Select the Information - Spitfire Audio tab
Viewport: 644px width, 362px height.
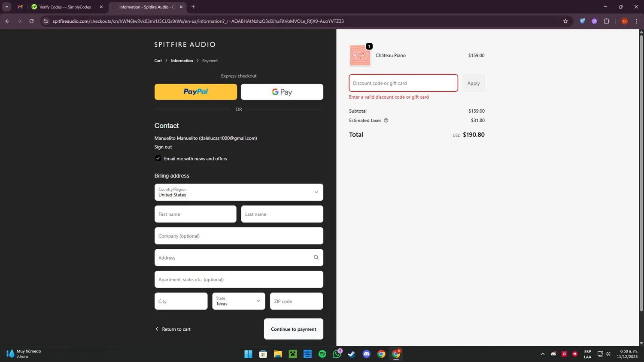(147, 7)
